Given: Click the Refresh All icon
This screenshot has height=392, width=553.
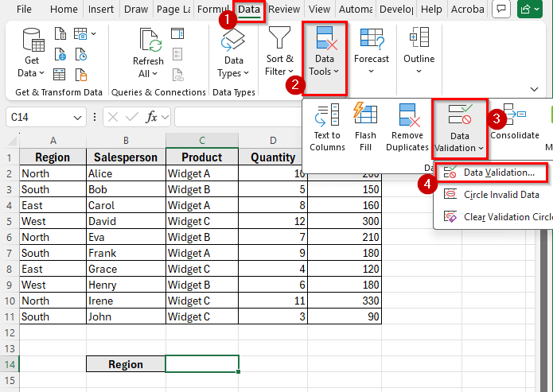Looking at the screenshot, I should click(x=150, y=41).
